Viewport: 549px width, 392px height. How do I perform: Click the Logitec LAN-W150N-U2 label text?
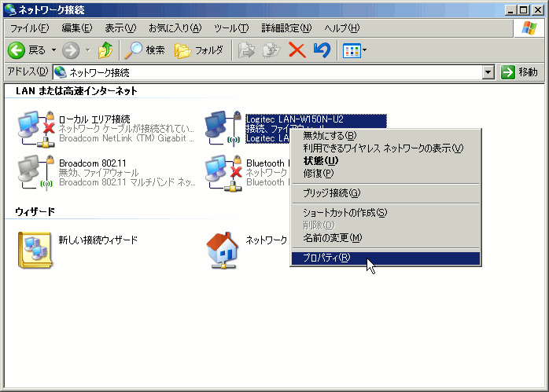(x=294, y=119)
